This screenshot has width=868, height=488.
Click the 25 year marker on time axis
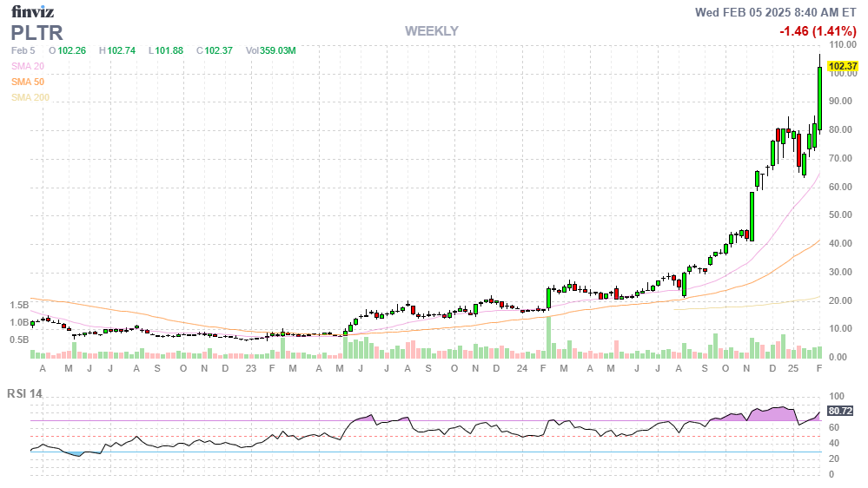[793, 368]
